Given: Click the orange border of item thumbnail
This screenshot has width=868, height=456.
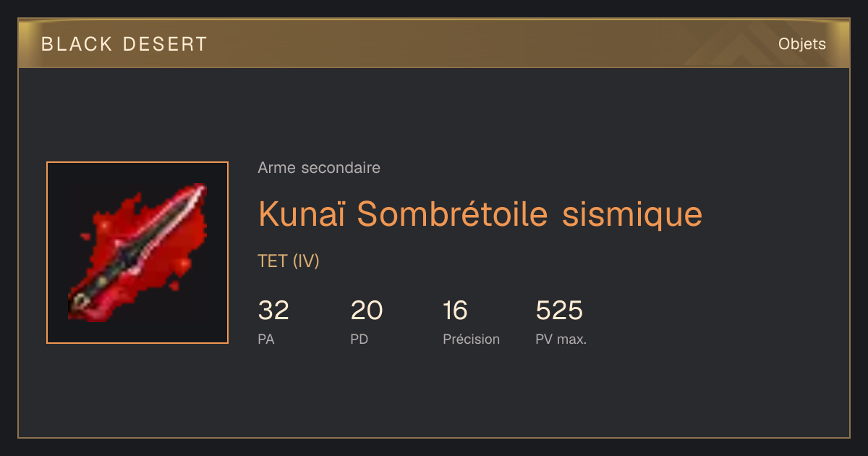Looking at the screenshot, I should [x=137, y=162].
